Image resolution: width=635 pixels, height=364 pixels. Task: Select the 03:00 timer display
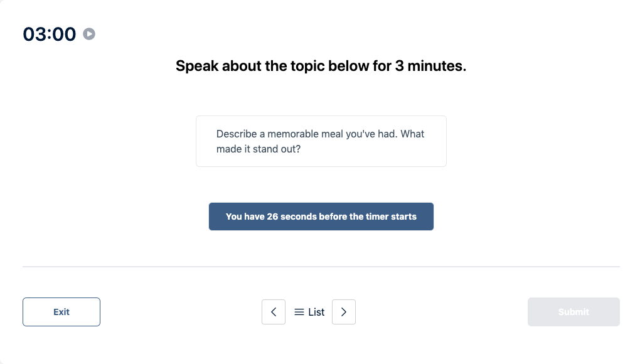(x=48, y=34)
